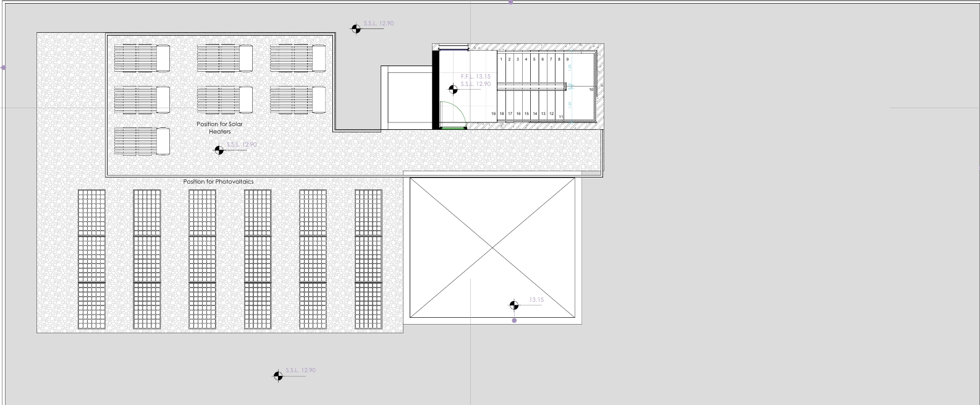This screenshot has width=980, height=405.
Task: Select the "Position for Solar Heaters" text
Action: click(x=220, y=127)
